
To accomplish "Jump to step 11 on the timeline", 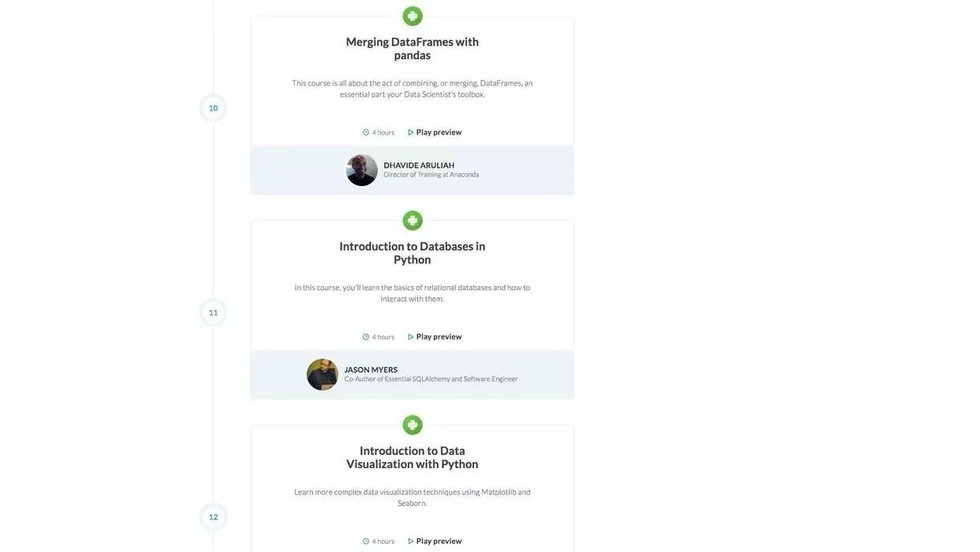I will 213,312.
